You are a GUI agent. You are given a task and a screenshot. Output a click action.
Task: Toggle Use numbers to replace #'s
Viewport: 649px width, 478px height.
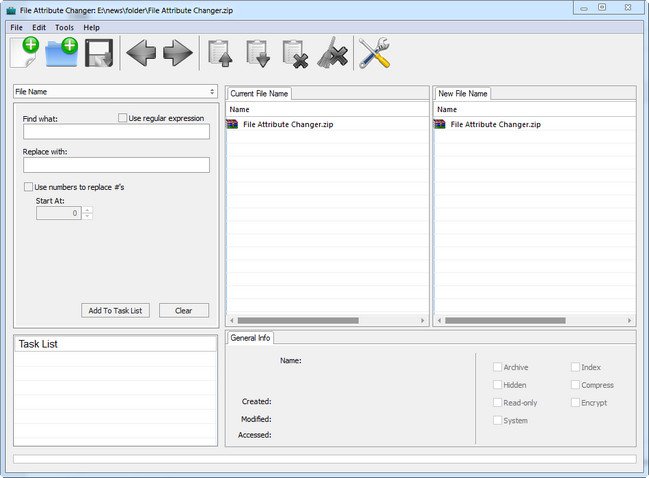[x=29, y=187]
